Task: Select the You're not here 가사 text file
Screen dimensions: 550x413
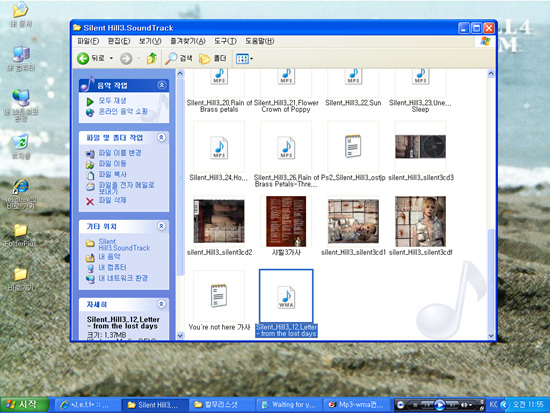Action: click(x=219, y=300)
